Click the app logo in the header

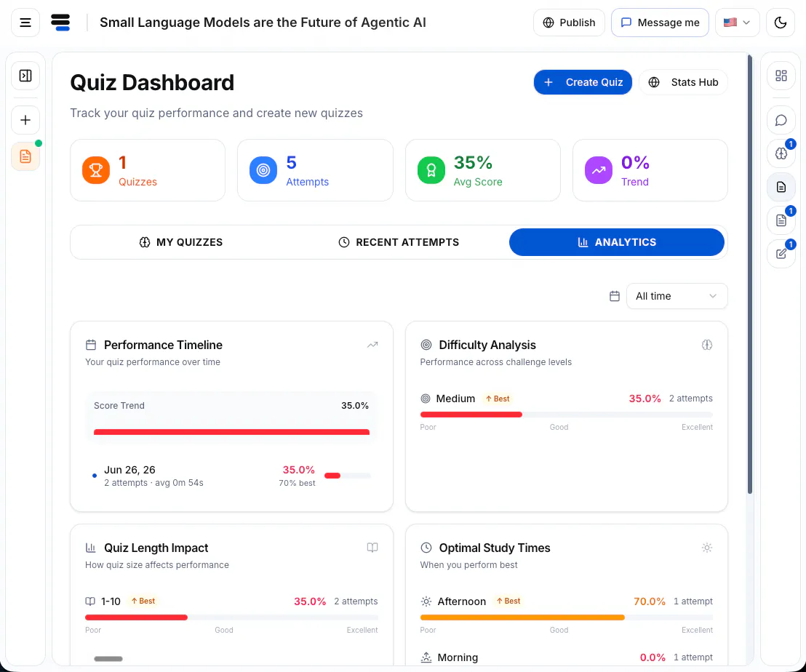point(60,23)
